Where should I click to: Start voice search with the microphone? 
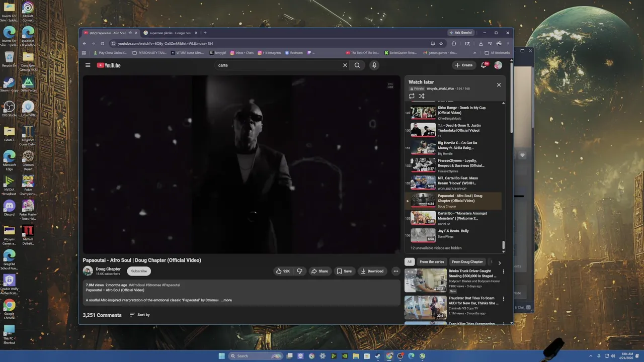tap(374, 65)
